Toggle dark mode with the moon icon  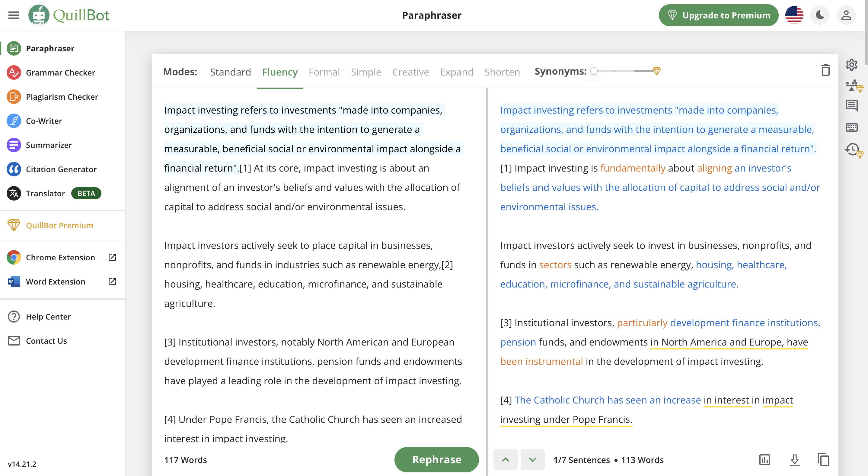(820, 15)
